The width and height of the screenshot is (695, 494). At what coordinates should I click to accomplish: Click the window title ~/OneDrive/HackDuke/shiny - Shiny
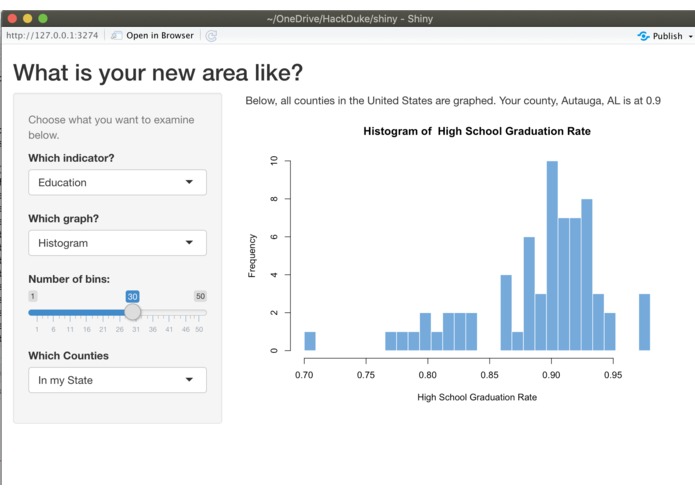[x=350, y=19]
